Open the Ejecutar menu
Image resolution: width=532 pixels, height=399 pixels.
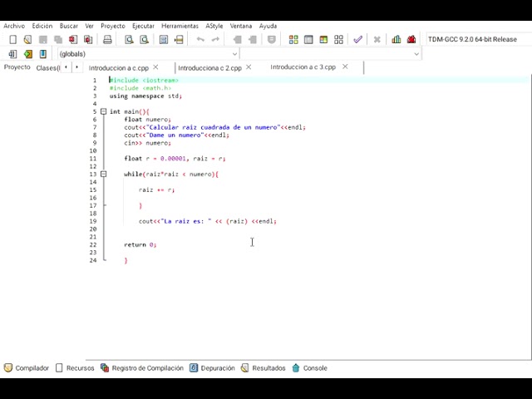(x=143, y=26)
